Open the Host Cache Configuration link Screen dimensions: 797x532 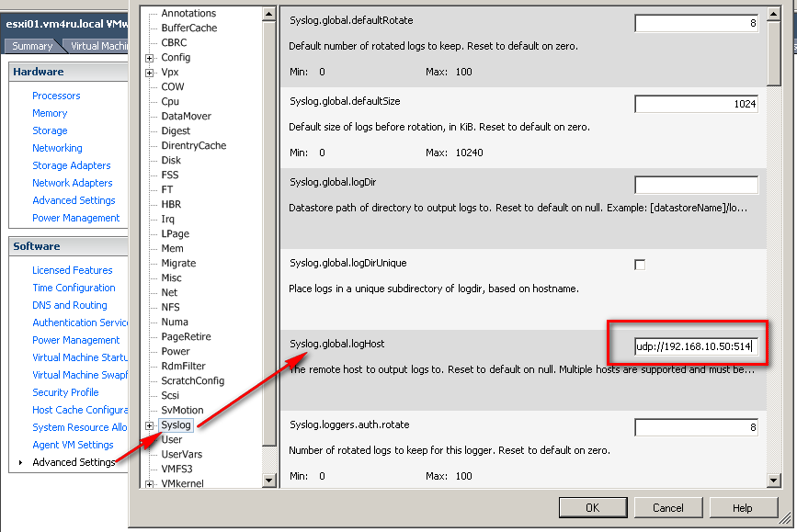(80, 410)
